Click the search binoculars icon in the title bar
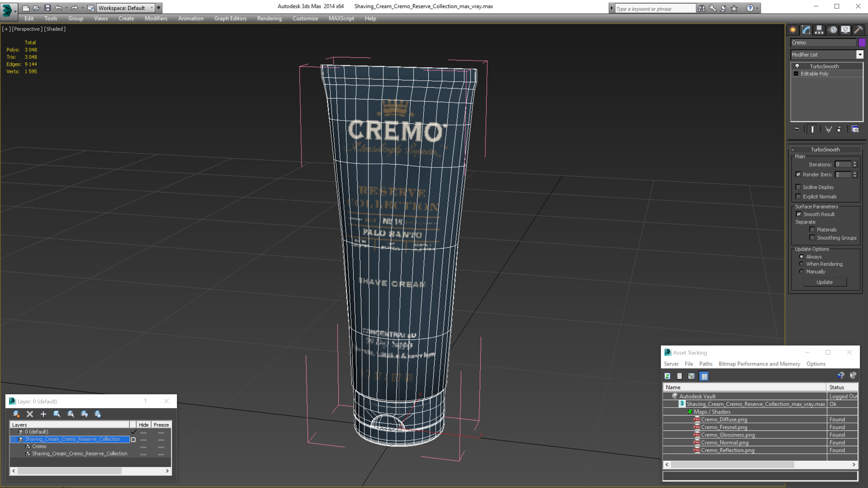The width and height of the screenshot is (868, 488). [702, 8]
